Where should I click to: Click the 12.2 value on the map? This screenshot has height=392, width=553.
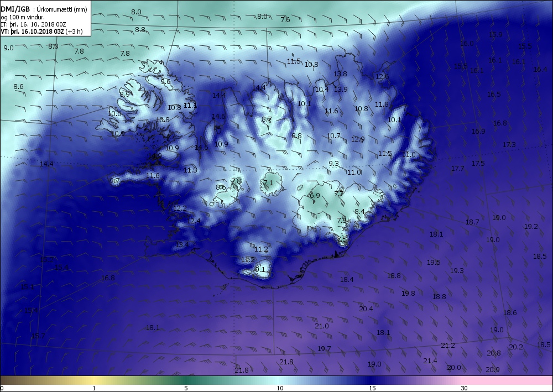point(180,208)
